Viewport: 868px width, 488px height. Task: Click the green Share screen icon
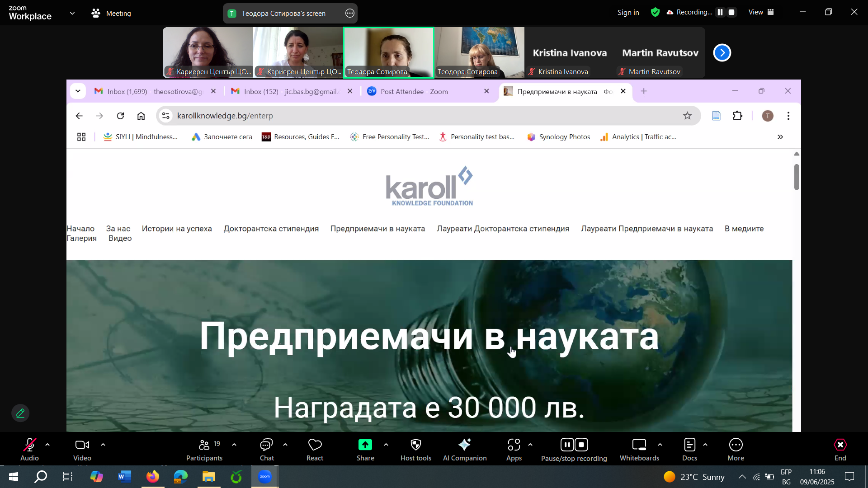pos(365,445)
